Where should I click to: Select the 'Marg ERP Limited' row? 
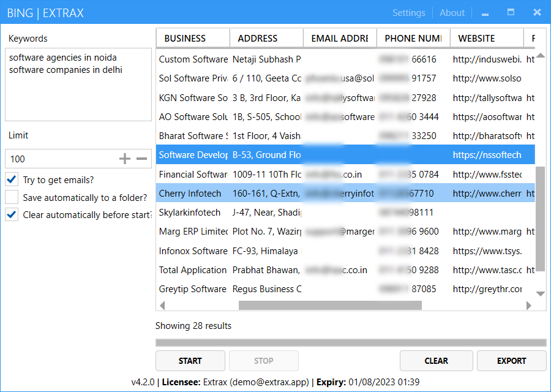click(346, 232)
